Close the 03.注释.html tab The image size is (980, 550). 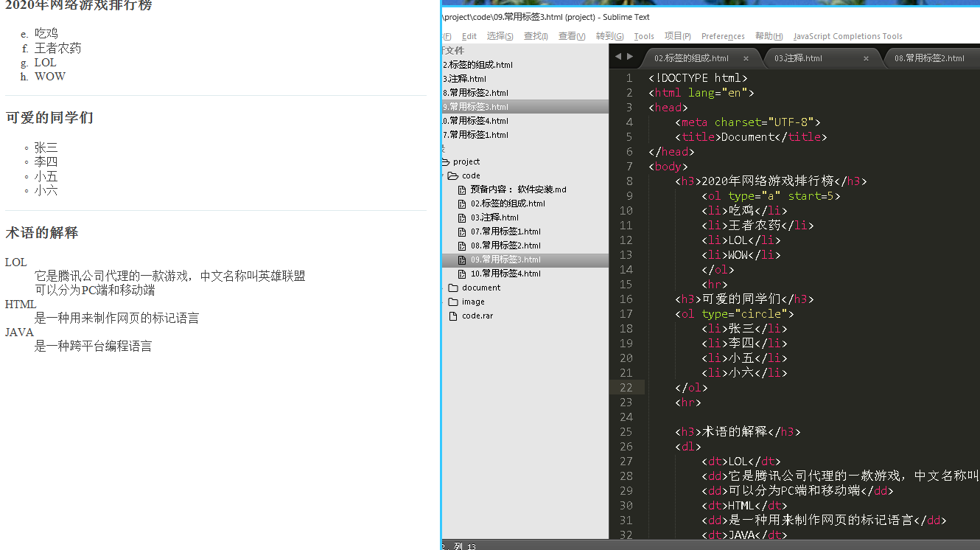866,58
